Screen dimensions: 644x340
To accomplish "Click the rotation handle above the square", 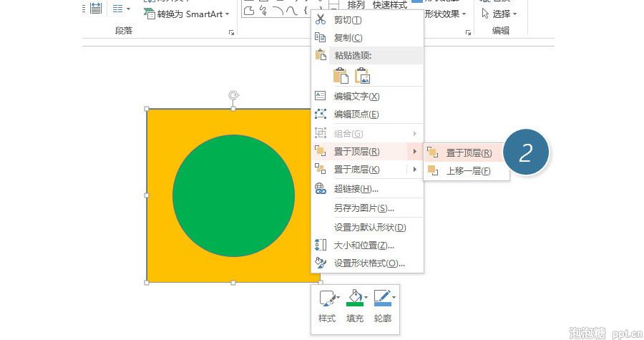I will tap(233, 95).
